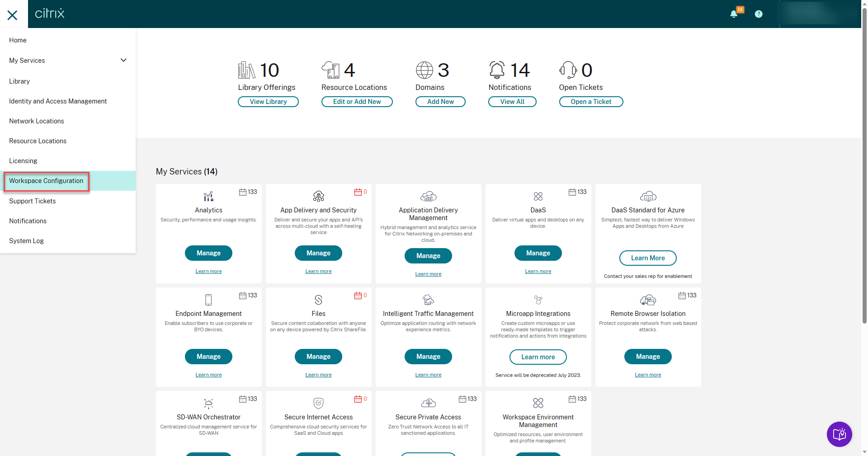868x456 pixels.
Task: Click the Analytics service icon
Action: click(x=208, y=197)
